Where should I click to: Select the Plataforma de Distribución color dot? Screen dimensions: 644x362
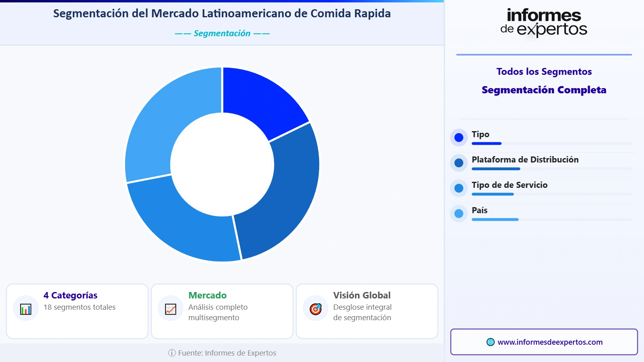coord(459,163)
